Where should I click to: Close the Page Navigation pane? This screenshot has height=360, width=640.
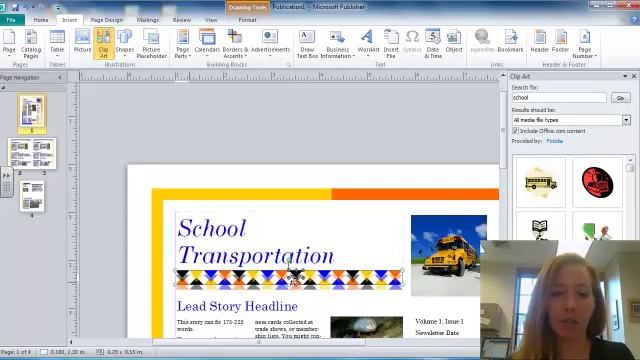coord(60,77)
